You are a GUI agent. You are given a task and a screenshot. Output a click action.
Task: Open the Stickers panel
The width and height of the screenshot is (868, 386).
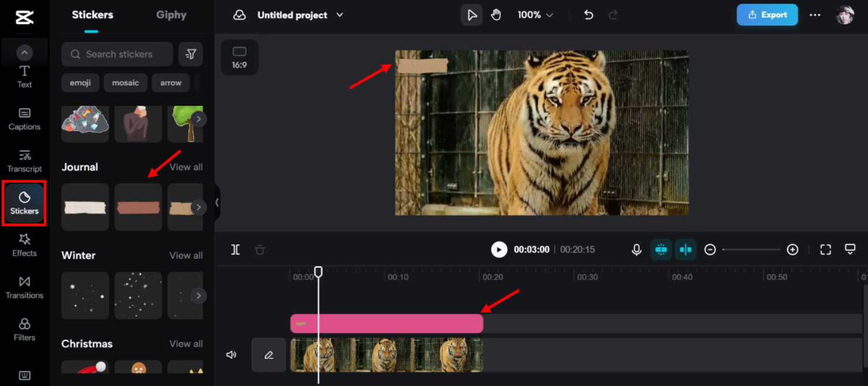click(24, 203)
